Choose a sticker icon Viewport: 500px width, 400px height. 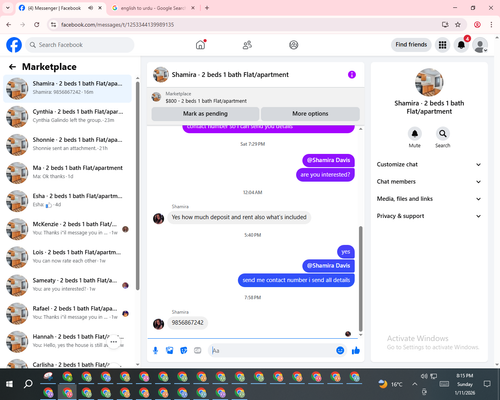[184, 350]
